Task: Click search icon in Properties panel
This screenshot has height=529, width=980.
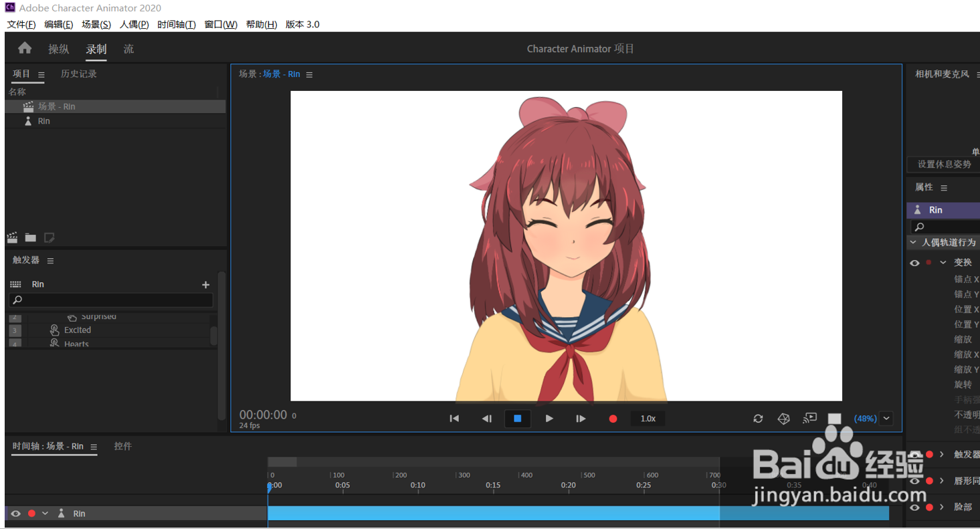Action: [919, 227]
